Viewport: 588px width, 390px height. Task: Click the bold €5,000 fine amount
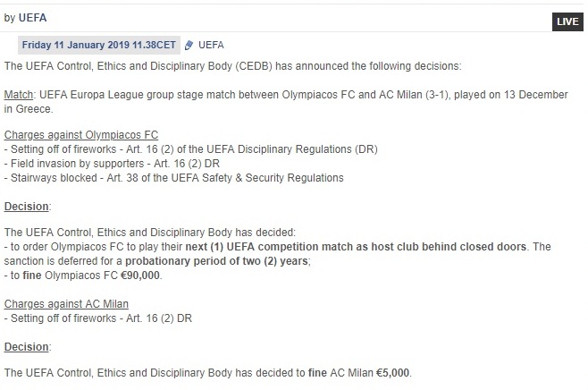tap(392, 373)
